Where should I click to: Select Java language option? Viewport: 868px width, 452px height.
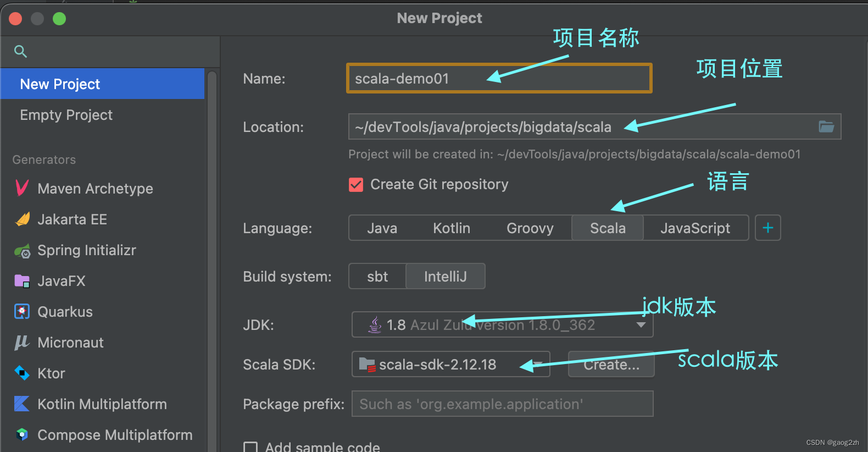pyautogui.click(x=382, y=228)
